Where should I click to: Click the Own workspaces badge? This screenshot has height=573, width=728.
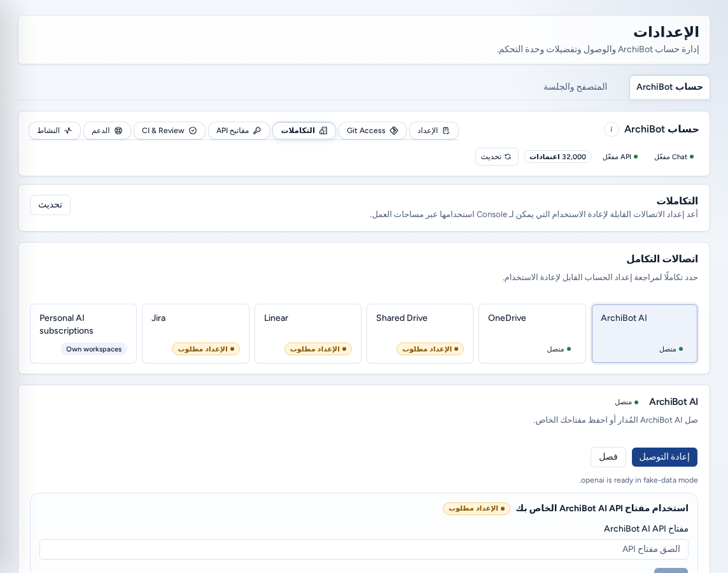click(94, 349)
